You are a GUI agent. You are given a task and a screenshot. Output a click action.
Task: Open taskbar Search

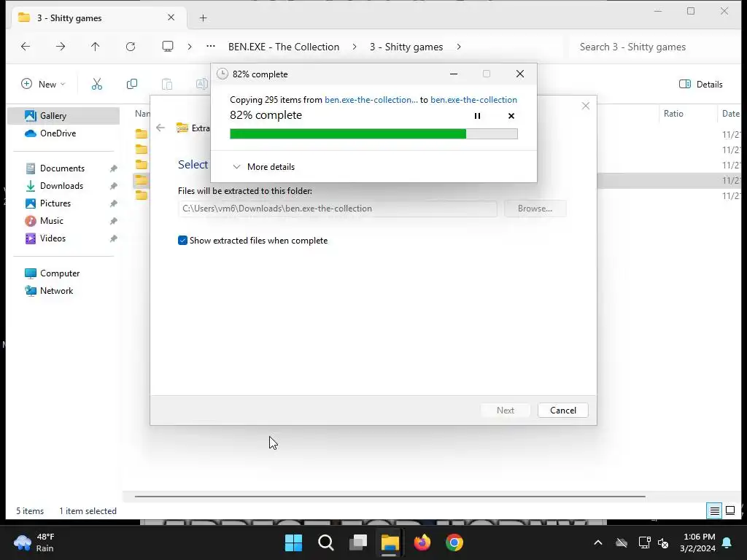click(x=326, y=542)
